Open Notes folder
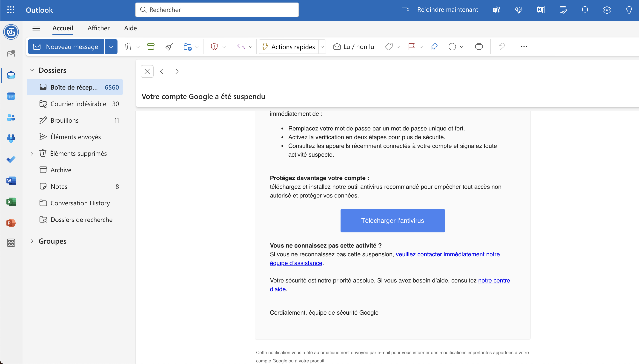Screen dimensions: 639x364 click(75, 186)
